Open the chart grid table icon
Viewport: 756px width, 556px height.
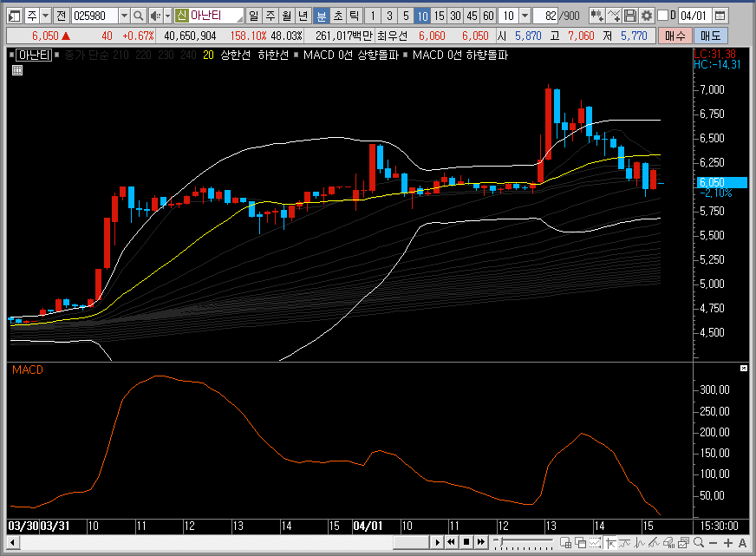tap(16, 70)
